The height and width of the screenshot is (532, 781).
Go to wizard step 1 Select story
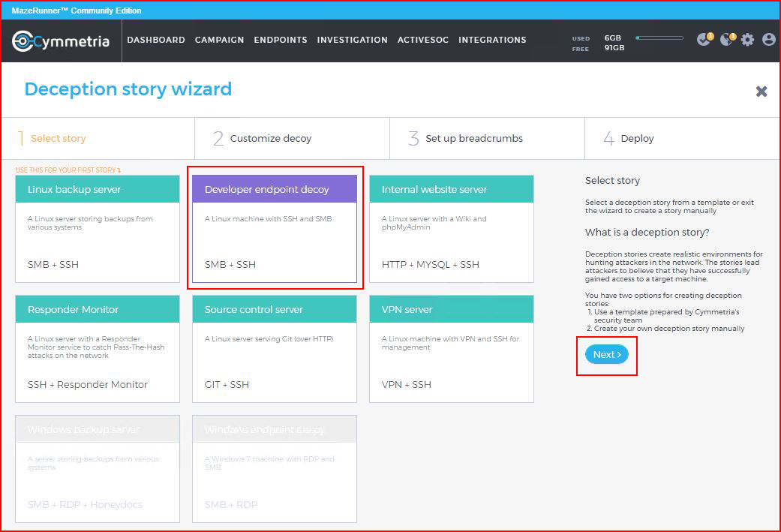98,139
